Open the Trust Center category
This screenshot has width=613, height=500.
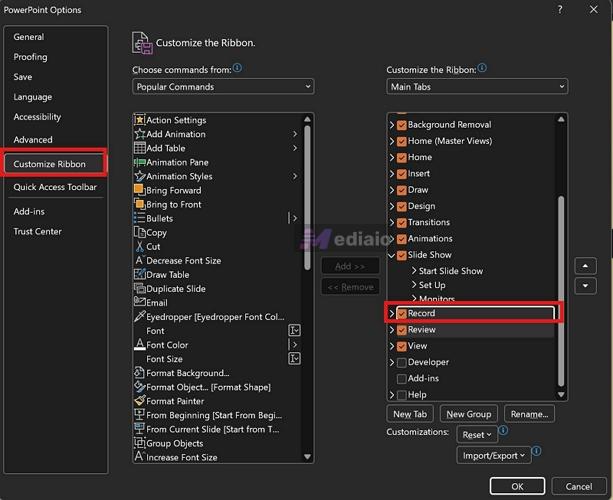coord(38,231)
